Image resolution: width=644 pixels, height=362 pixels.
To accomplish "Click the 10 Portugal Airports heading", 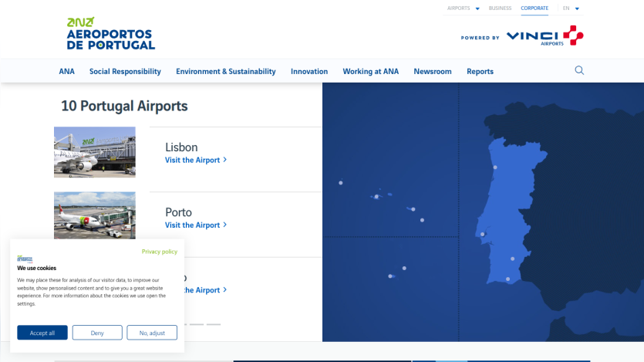I will 124,106.
